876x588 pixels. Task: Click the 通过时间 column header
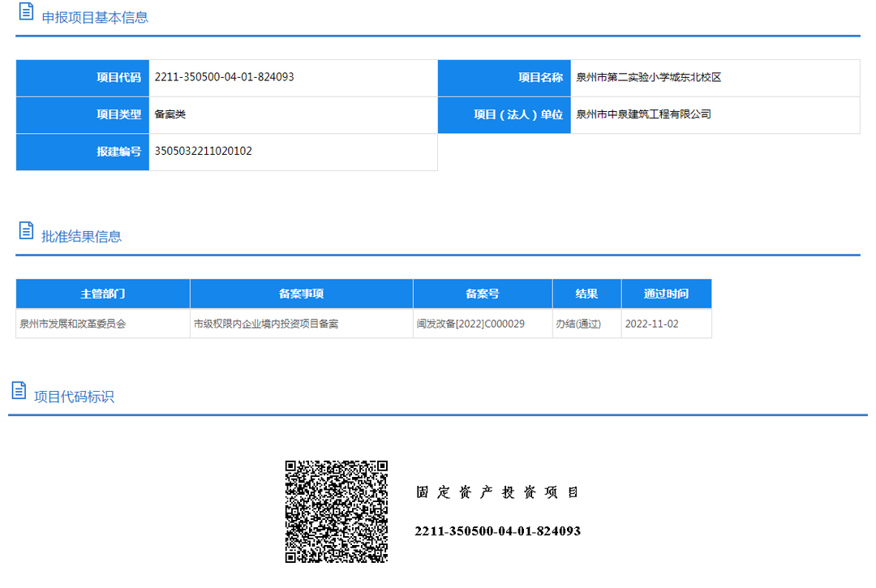(667, 294)
